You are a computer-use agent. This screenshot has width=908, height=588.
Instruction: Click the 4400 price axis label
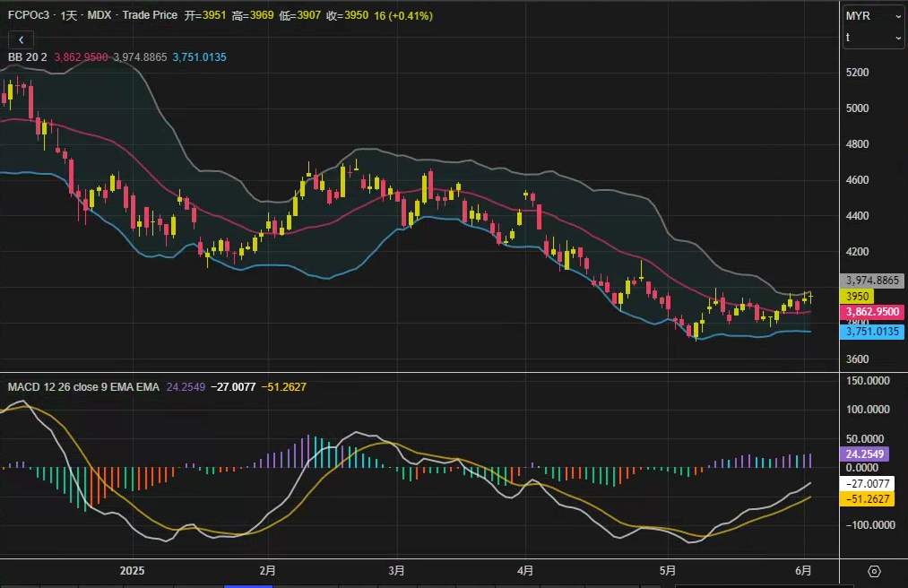click(857, 215)
